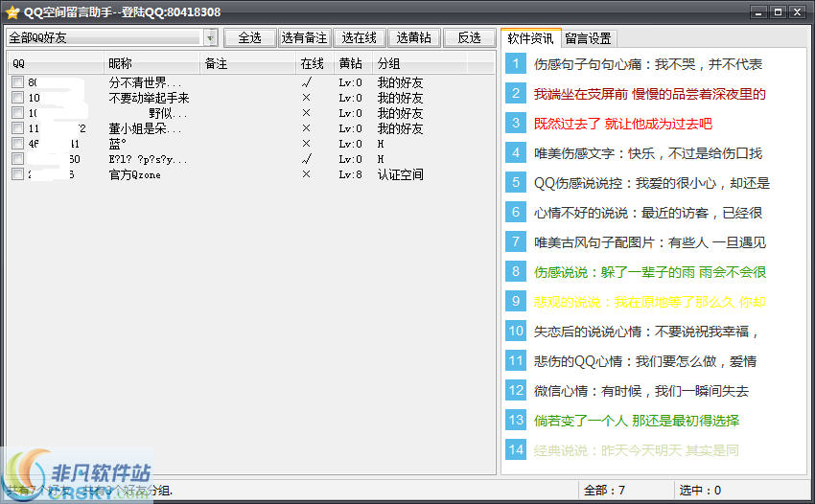Open article 唯美古风句子配图片
The image size is (815, 504).
click(x=650, y=241)
